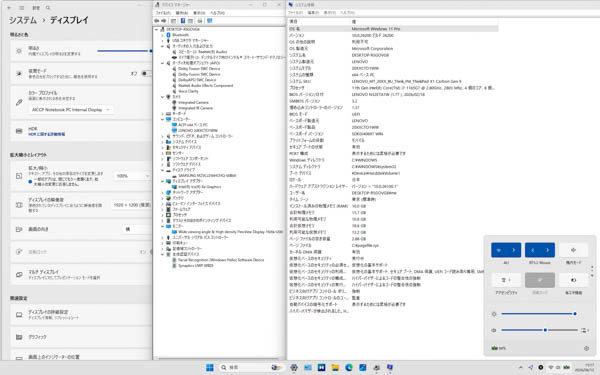Viewport: 600px width, 375px height.
Task: Select Voice Clarity device
Action: pyautogui.click(x=188, y=91)
